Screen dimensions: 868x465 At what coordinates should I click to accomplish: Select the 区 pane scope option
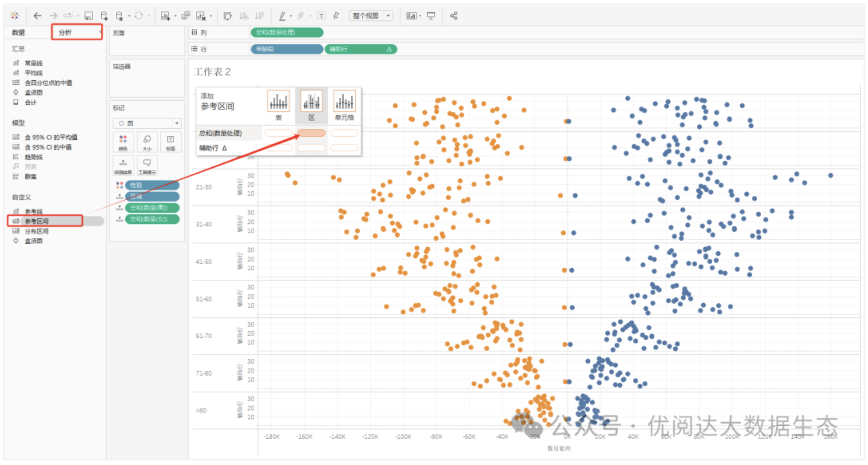pos(311,105)
